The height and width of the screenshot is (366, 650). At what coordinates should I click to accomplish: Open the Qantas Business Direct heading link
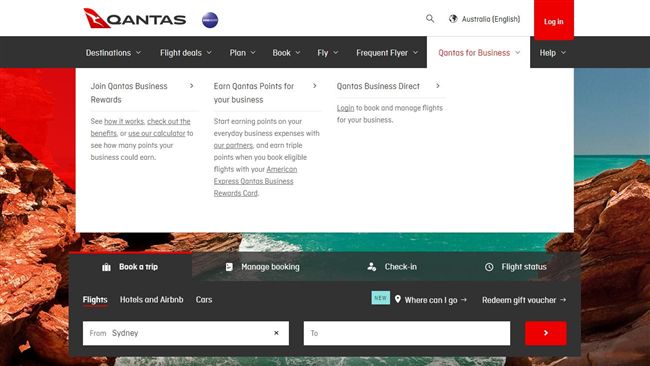click(378, 86)
